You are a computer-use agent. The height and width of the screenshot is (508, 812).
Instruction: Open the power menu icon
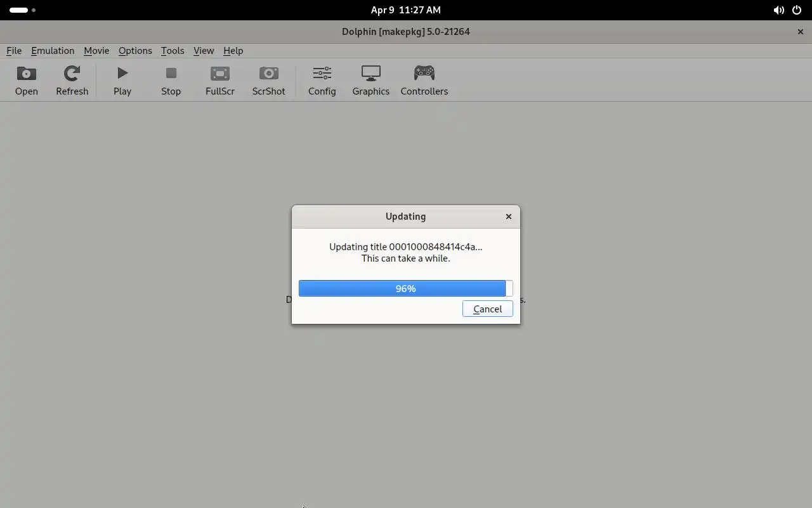point(797,10)
